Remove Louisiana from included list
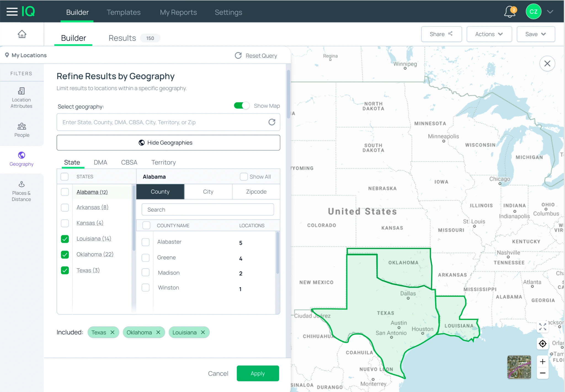Image resolution: width=565 pixels, height=392 pixels. coord(203,332)
